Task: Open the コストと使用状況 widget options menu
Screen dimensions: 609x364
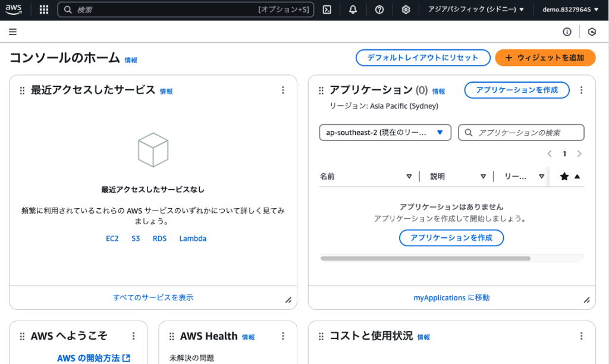Action: tap(581, 336)
